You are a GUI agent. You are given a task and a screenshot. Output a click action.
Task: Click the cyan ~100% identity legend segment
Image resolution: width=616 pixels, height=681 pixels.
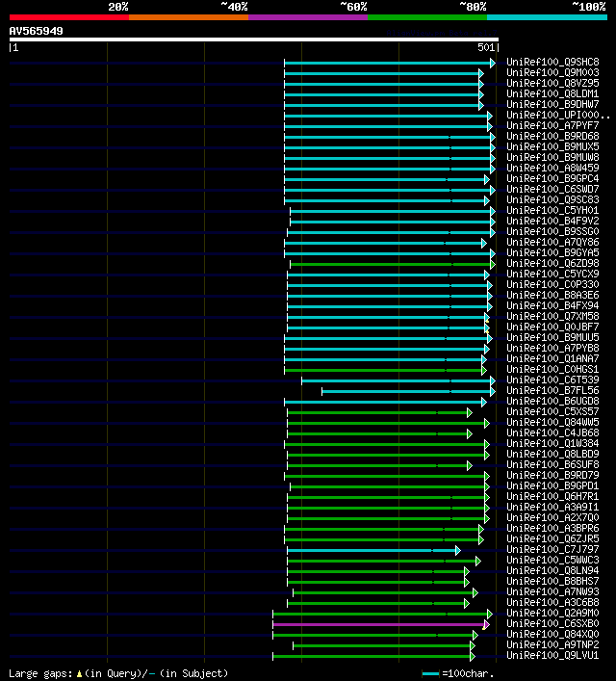pos(547,17)
